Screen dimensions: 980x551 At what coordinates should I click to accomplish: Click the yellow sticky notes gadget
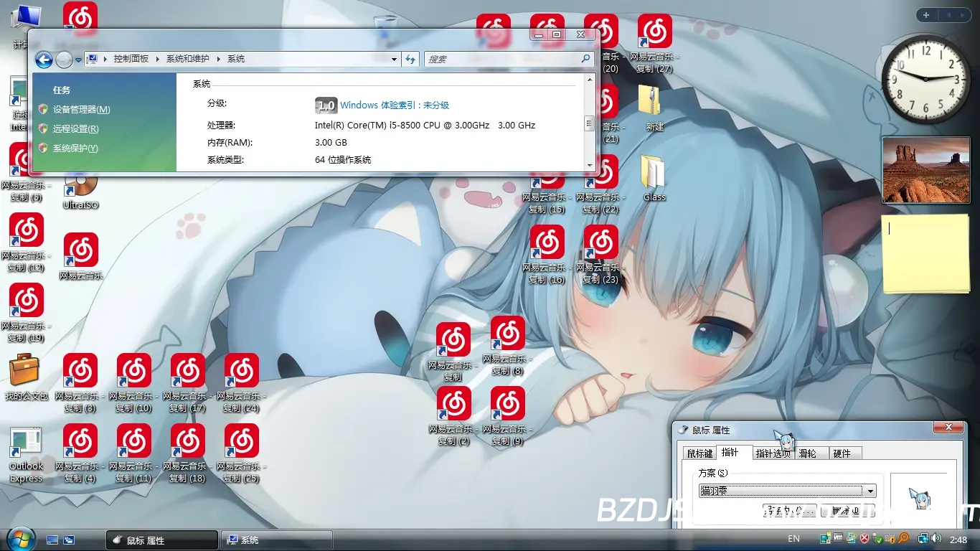coord(925,253)
